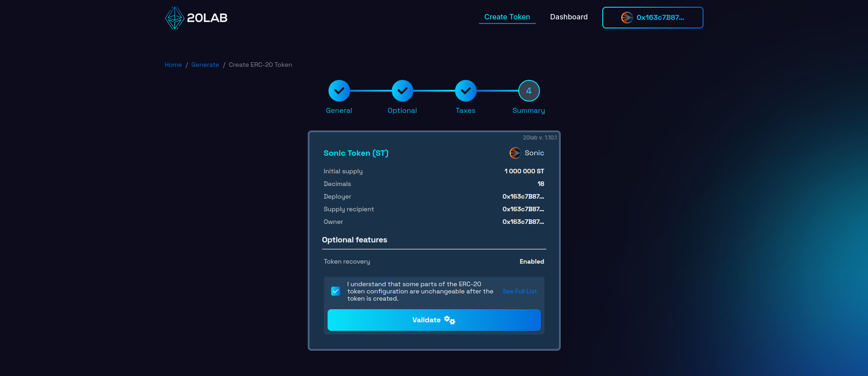
Task: Click the Token recovery Enabled value
Action: click(532, 261)
